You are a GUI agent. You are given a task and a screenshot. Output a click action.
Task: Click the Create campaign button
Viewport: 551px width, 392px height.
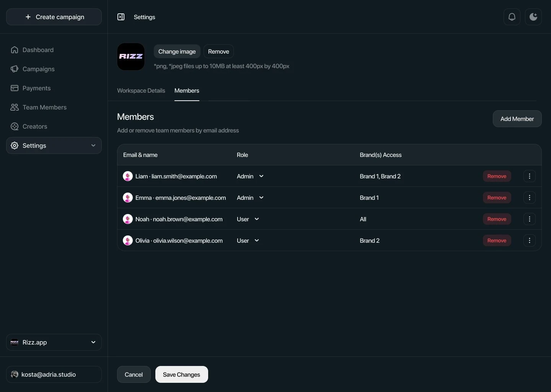pos(54,17)
